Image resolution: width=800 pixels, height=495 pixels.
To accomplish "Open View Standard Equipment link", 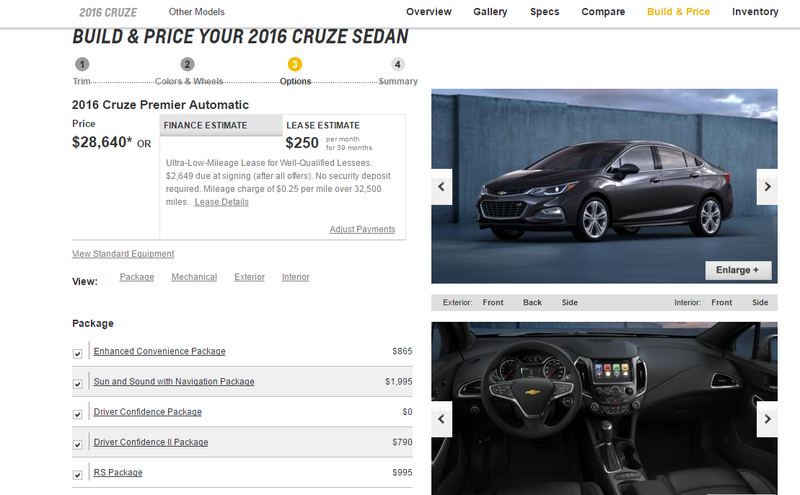I will [123, 254].
